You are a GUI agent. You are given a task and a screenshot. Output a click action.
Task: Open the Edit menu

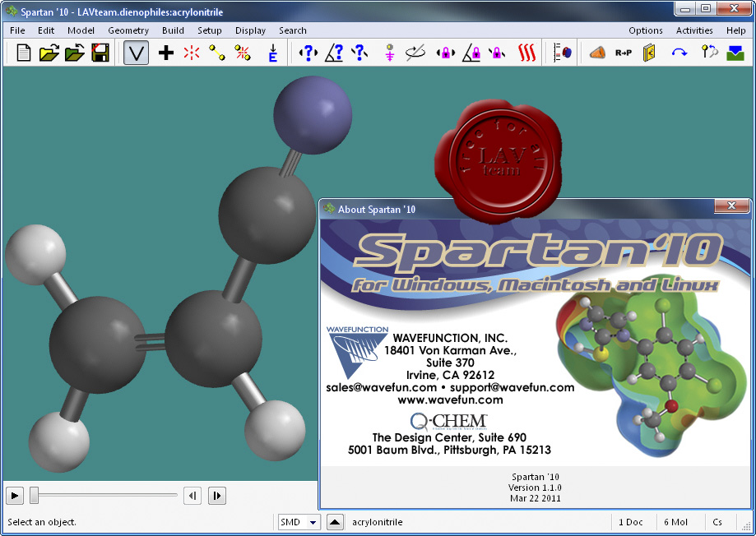point(46,30)
